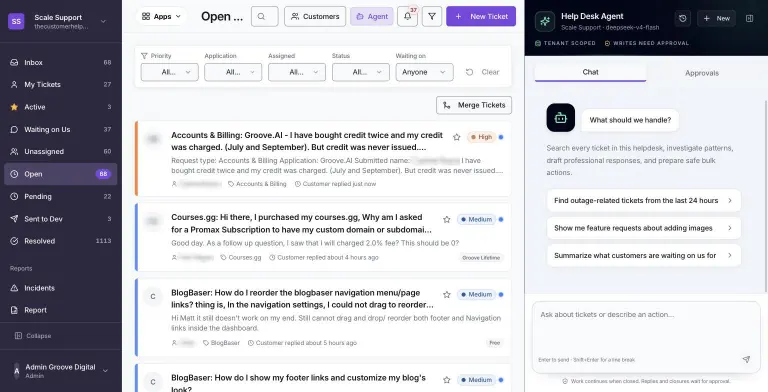The height and width of the screenshot is (392, 768).
Task: Open the Status filter dropdown
Action: pos(360,72)
